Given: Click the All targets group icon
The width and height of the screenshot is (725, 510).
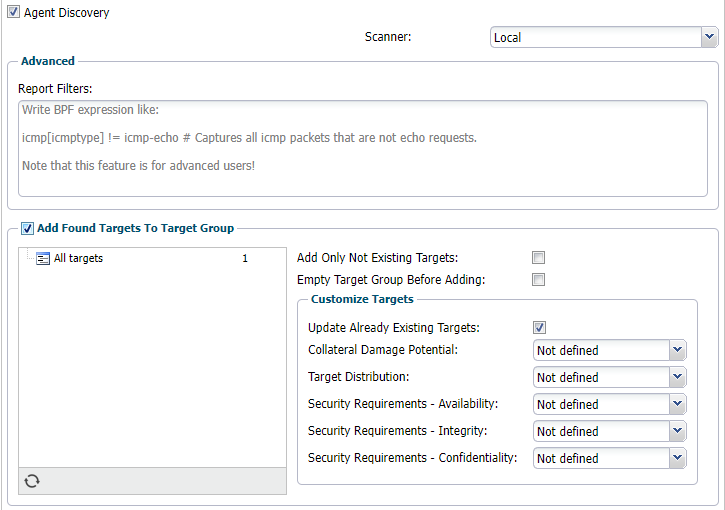Looking at the screenshot, I should [43, 258].
